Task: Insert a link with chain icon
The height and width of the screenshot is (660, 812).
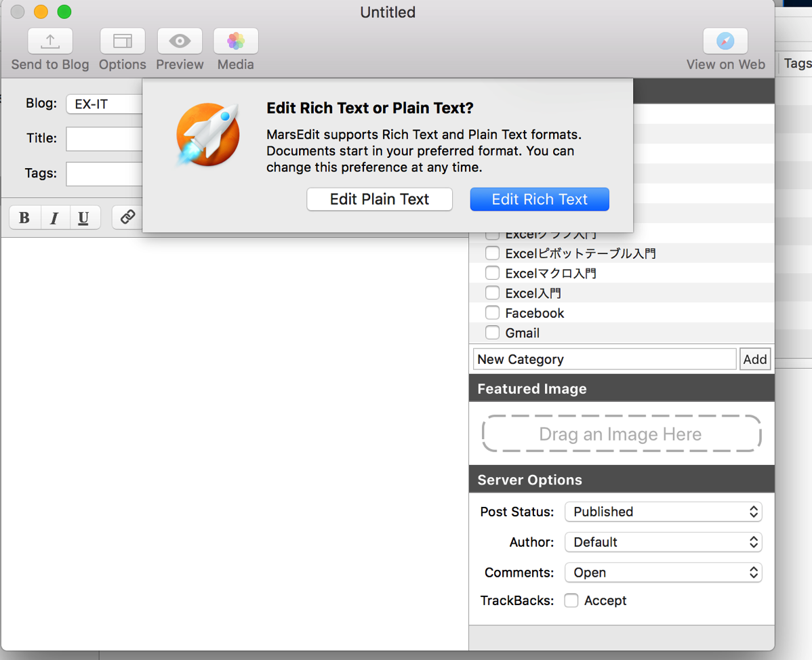Action: click(127, 218)
